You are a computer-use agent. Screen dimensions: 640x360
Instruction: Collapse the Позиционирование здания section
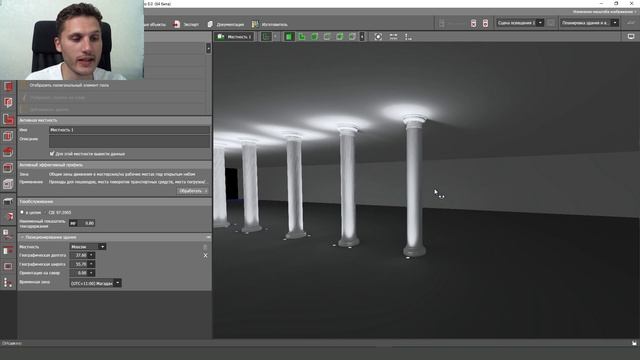[x=22, y=237]
